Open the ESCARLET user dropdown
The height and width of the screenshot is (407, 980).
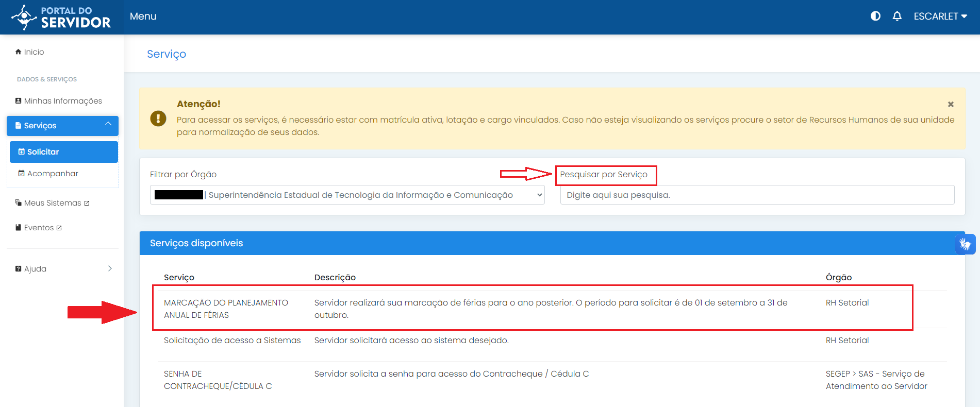[940, 16]
